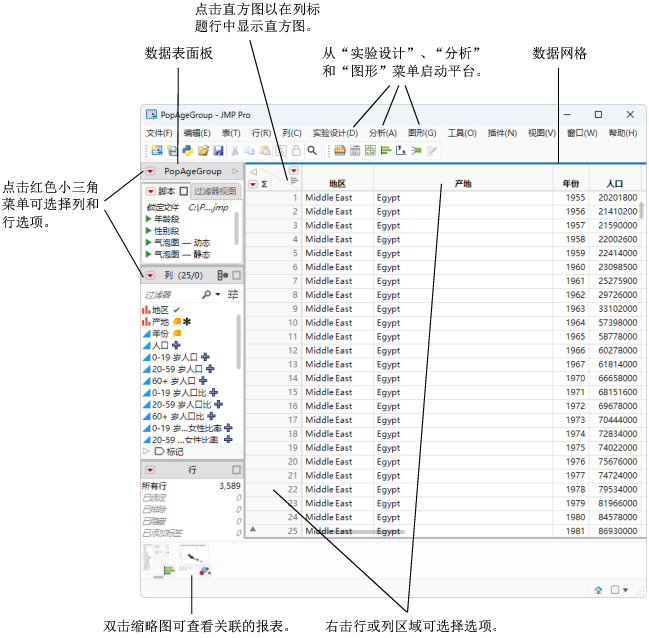Click the data grid vertical scrollbar

coord(642,210)
